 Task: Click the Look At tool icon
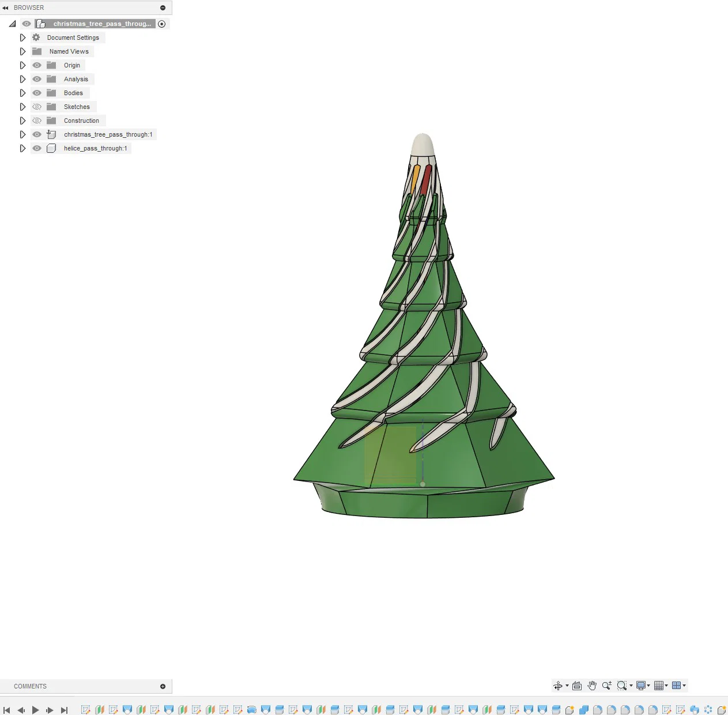click(577, 686)
